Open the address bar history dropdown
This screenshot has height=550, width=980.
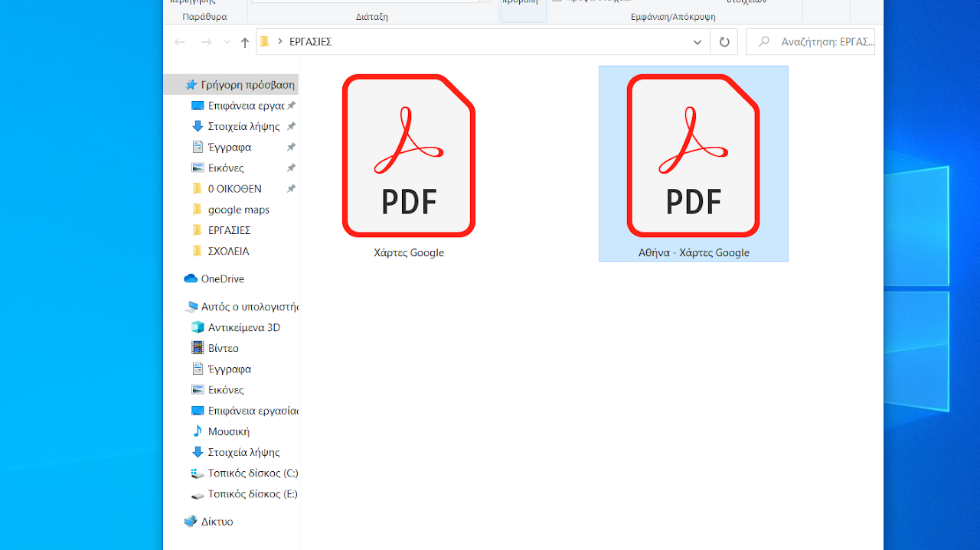[x=697, y=42]
